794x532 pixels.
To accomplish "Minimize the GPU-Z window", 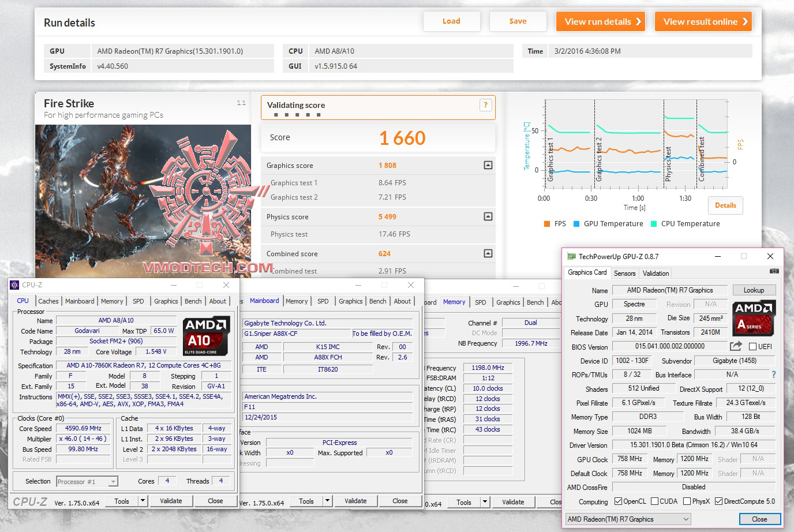I will [718, 256].
